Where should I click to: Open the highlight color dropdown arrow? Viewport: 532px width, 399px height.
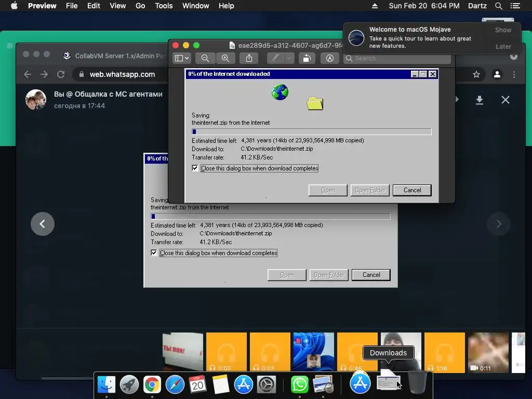(x=289, y=58)
